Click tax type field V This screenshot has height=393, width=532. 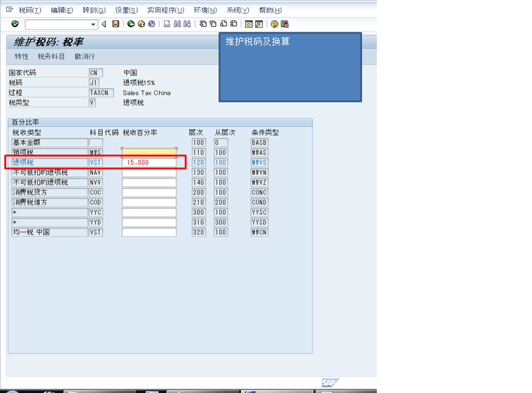(x=92, y=102)
